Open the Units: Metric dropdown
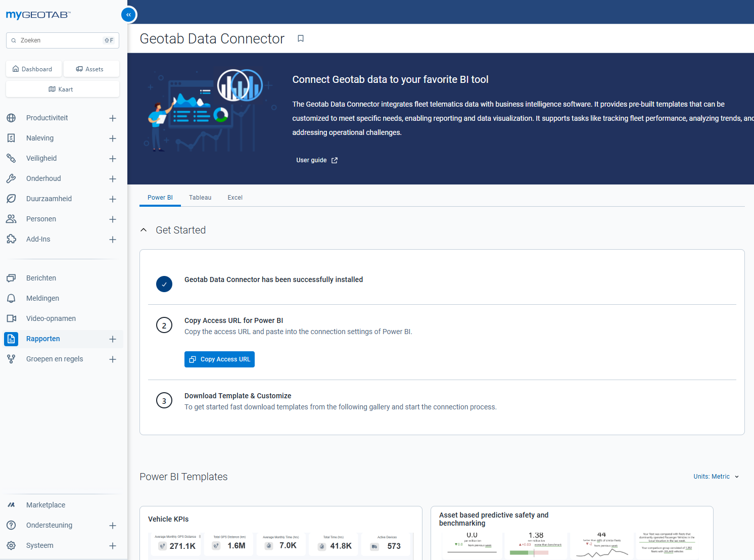 tap(716, 477)
